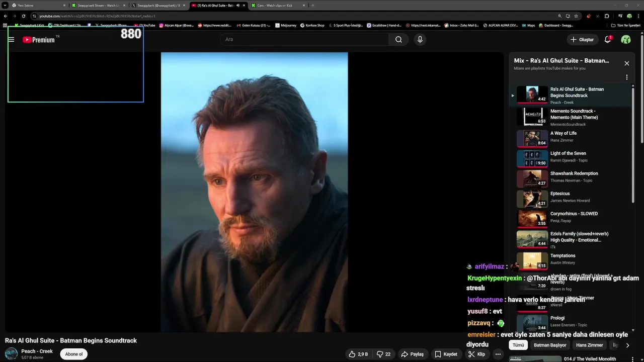Open Maps bookmark
644x362 pixels.
[x=528, y=25]
